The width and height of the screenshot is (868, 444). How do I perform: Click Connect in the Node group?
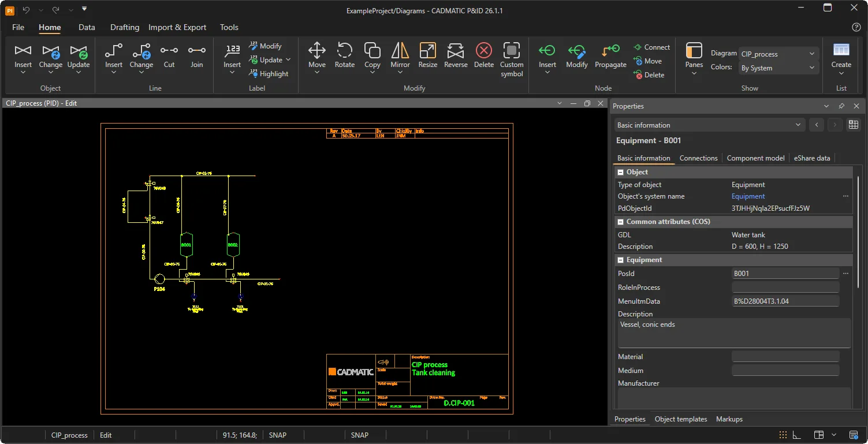(652, 47)
